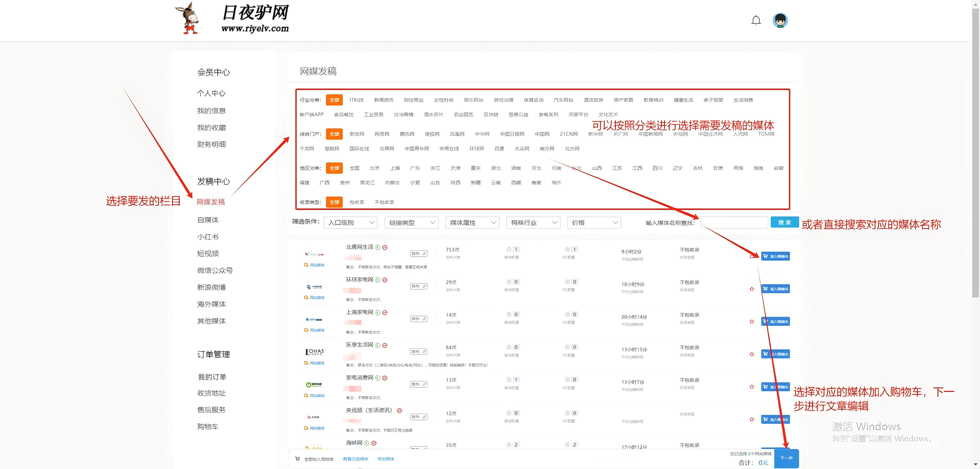980x469 pixels.
Task: Open the sample link tag for 北青网生活
Action: 419,254
